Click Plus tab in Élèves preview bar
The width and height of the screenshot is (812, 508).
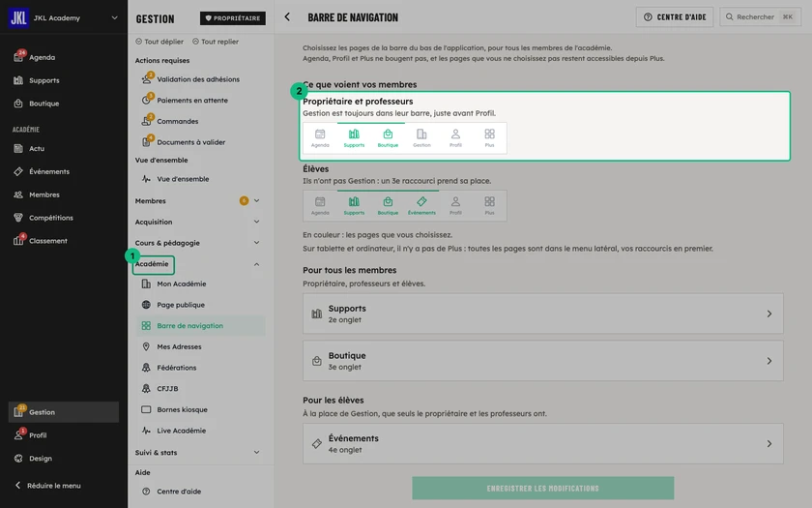(x=489, y=206)
